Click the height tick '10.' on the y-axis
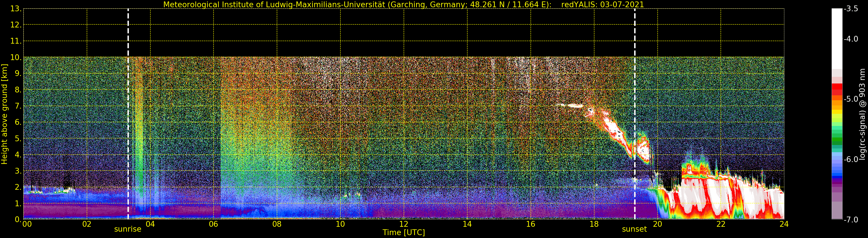 tap(16, 57)
